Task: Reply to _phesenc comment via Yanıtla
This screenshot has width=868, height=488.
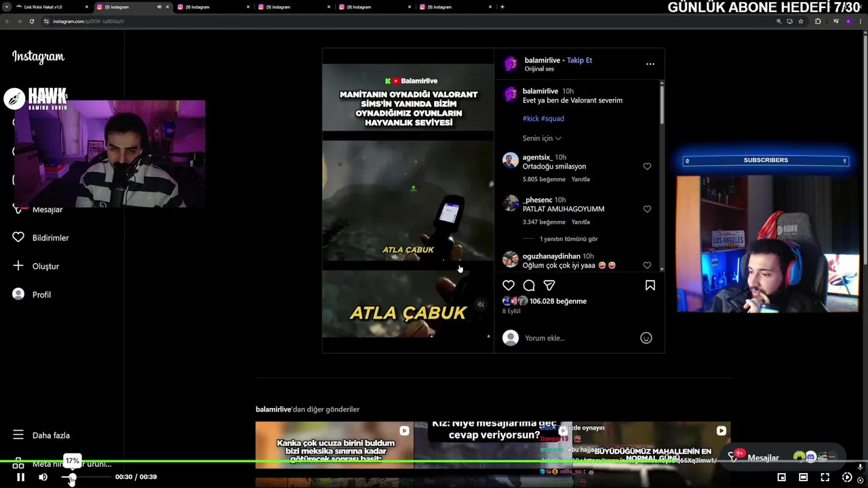Action: point(580,222)
